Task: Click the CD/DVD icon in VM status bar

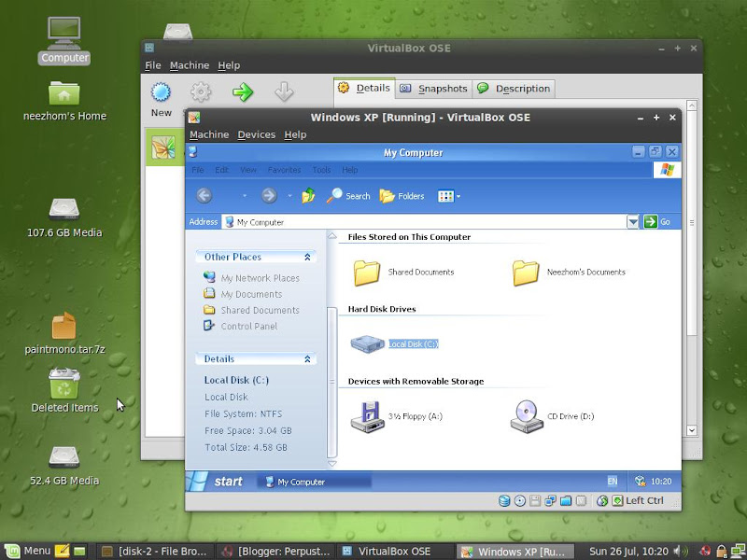Action: 520,500
